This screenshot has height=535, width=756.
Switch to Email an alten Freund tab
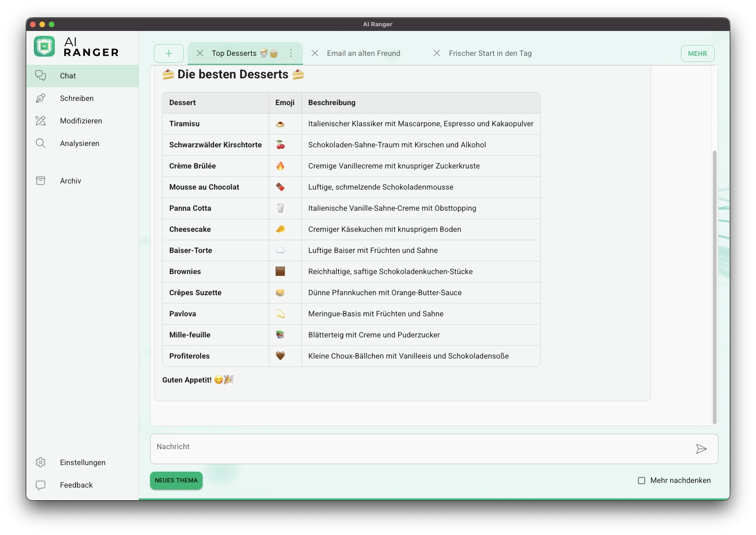pos(363,53)
